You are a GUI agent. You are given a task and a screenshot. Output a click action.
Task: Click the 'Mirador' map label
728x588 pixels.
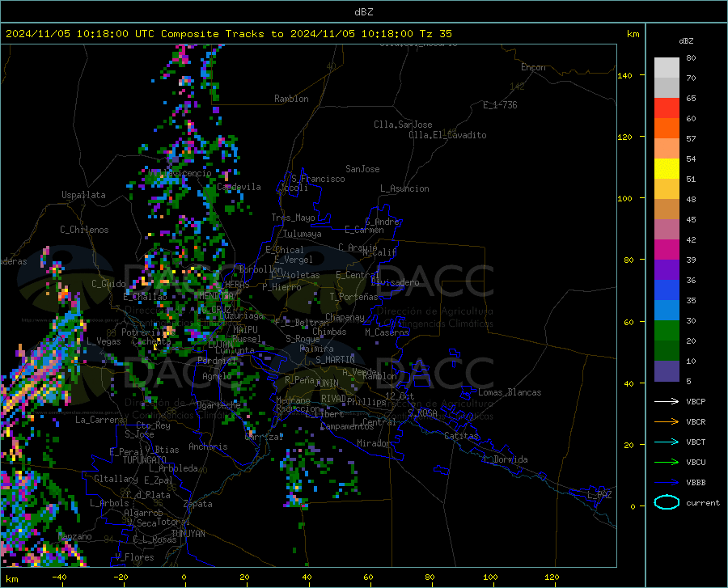click(374, 443)
